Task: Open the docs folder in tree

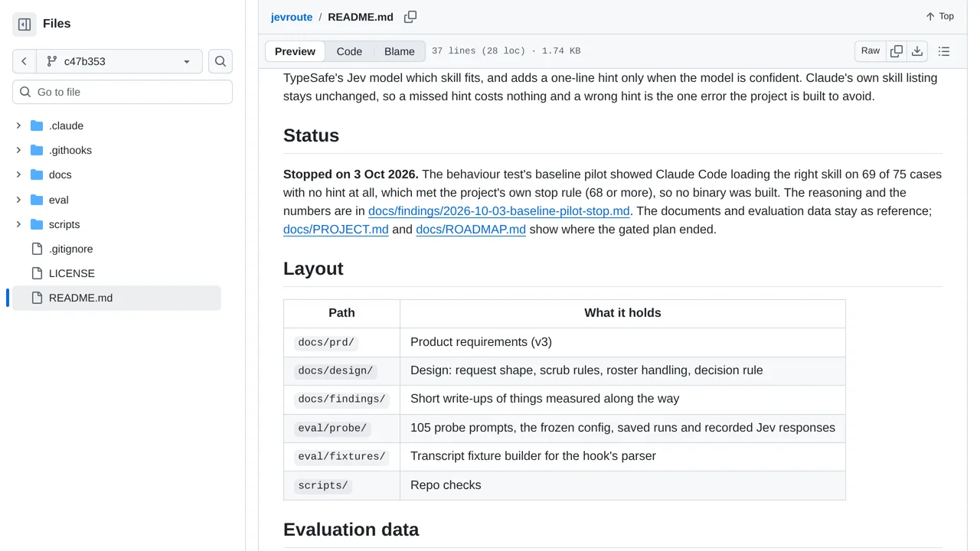Action: coord(60,174)
